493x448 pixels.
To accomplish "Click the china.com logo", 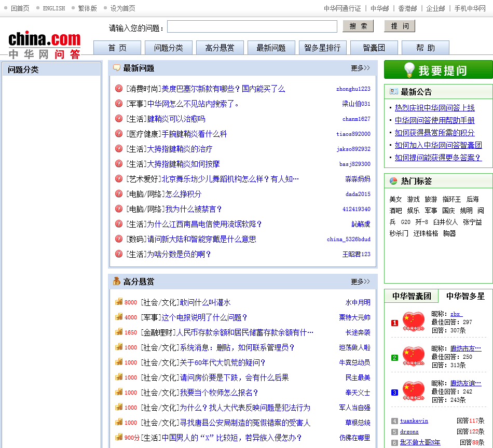I will (44, 45).
